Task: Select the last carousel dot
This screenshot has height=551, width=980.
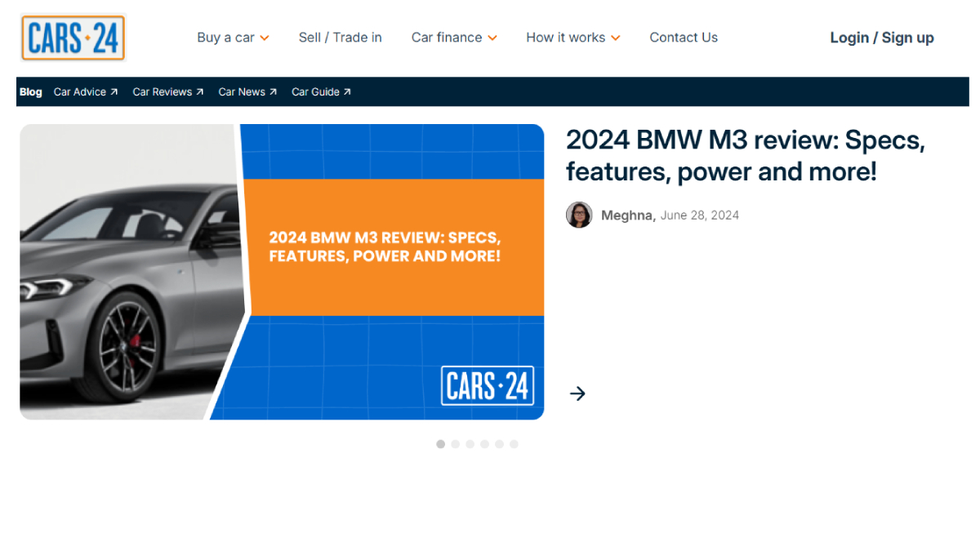Action: tap(514, 444)
